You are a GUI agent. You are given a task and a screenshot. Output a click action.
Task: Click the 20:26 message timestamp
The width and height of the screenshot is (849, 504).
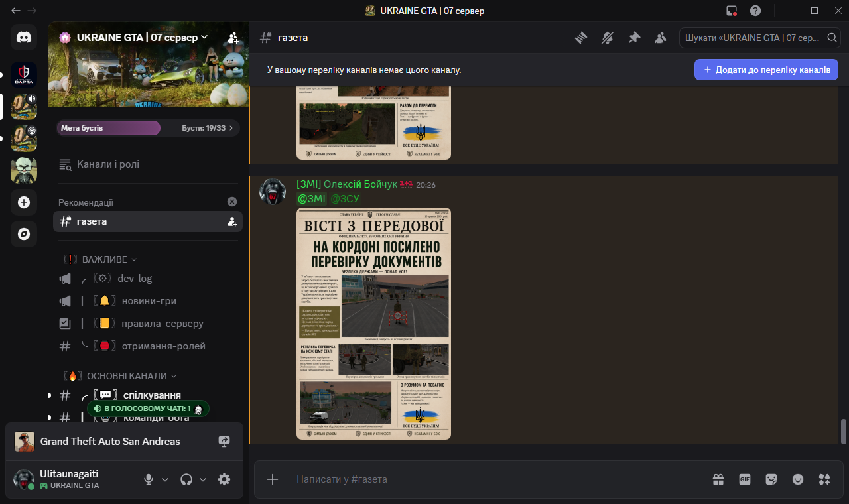coord(426,185)
